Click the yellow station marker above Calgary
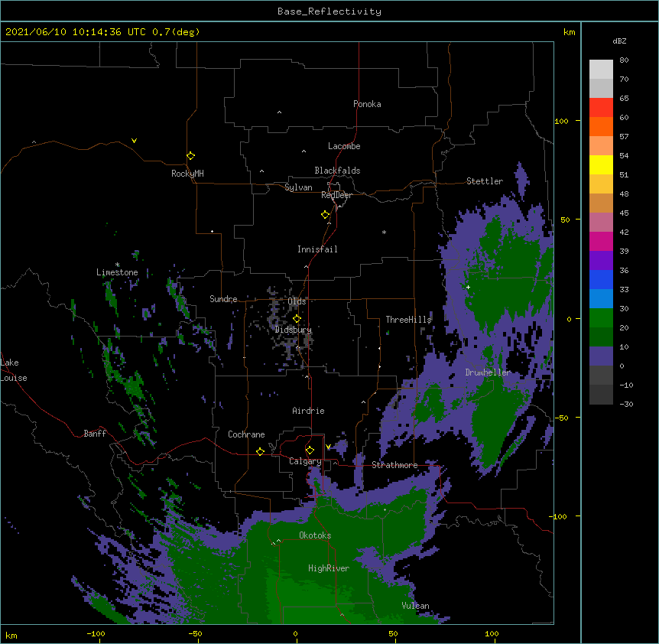Screen dimensions: 659x644 tap(310, 450)
